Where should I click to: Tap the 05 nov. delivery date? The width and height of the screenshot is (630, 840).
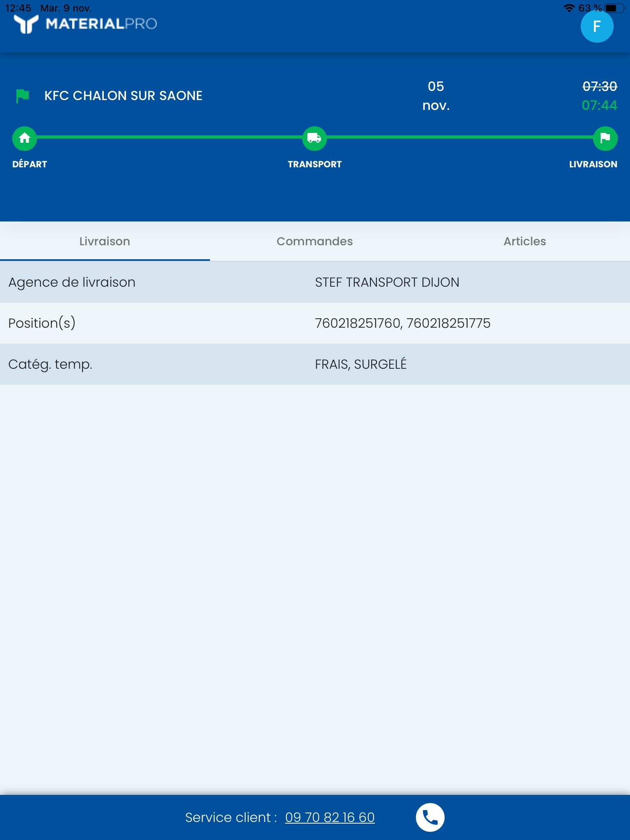(436, 96)
